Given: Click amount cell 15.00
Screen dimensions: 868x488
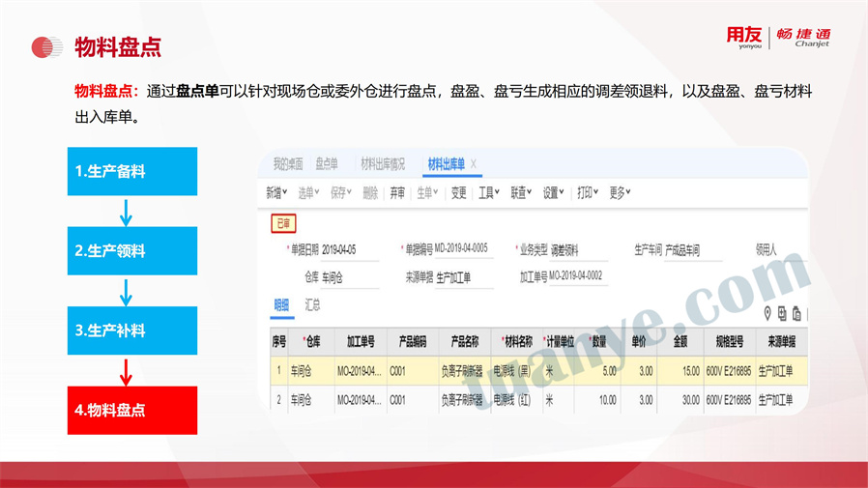Looking at the screenshot, I should tap(680, 371).
